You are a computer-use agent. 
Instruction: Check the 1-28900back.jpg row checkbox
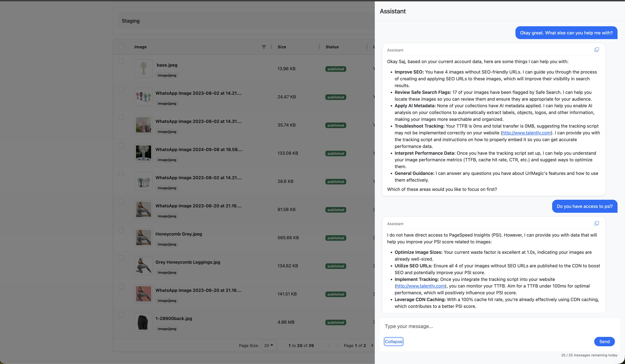[121, 314]
